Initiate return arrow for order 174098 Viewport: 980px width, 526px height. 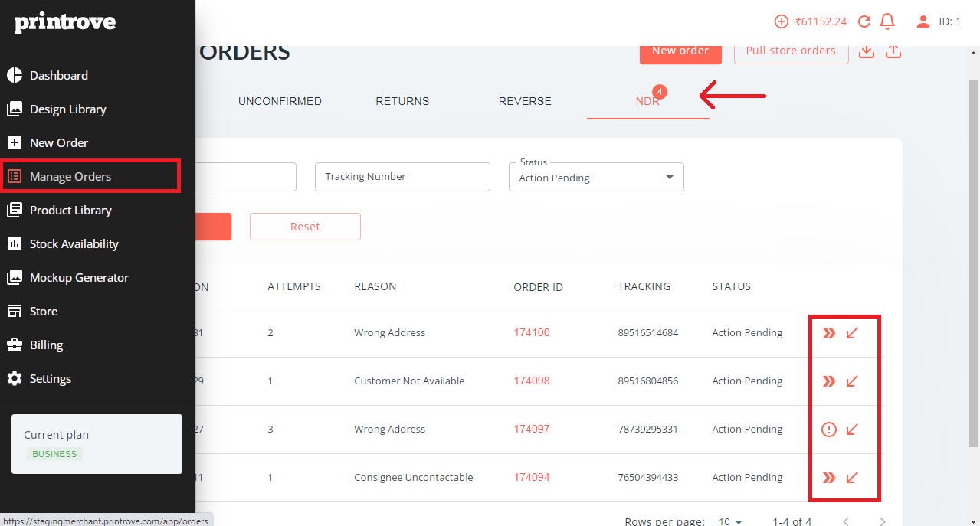(852, 381)
